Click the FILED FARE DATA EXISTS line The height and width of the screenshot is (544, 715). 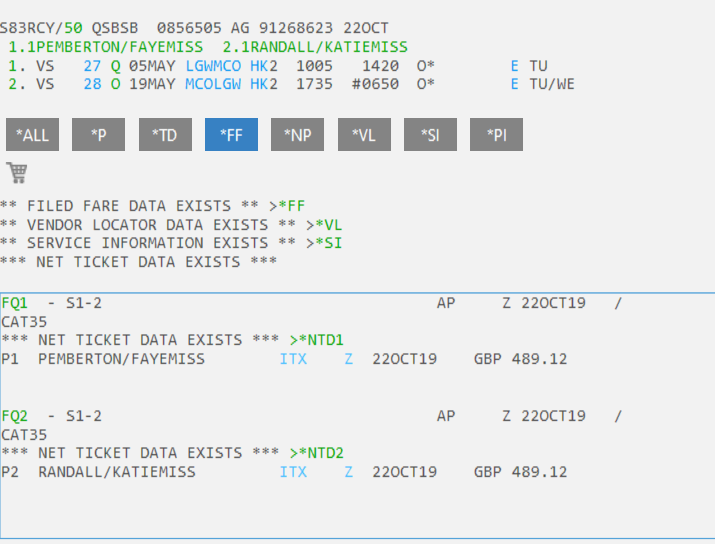point(152,206)
